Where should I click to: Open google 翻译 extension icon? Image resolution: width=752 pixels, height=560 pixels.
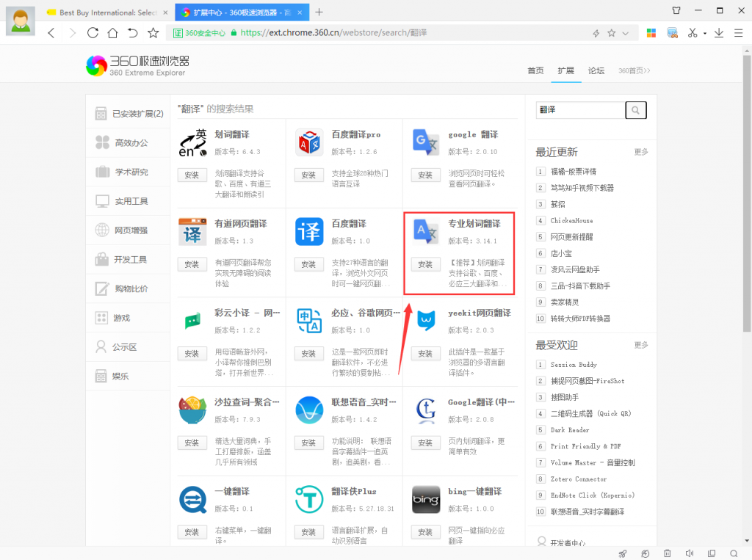(426, 142)
